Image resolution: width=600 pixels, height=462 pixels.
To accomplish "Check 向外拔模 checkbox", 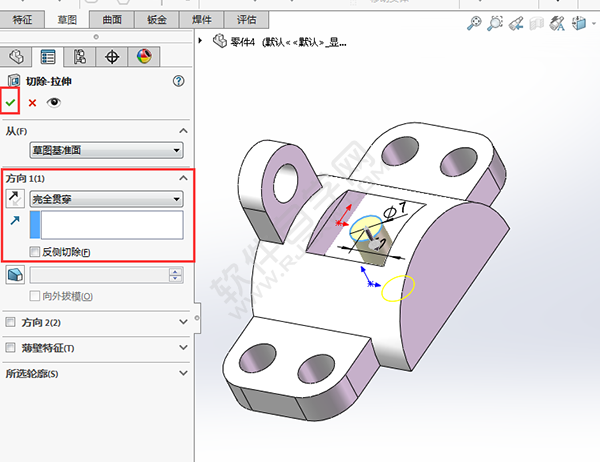I will tap(34, 296).
